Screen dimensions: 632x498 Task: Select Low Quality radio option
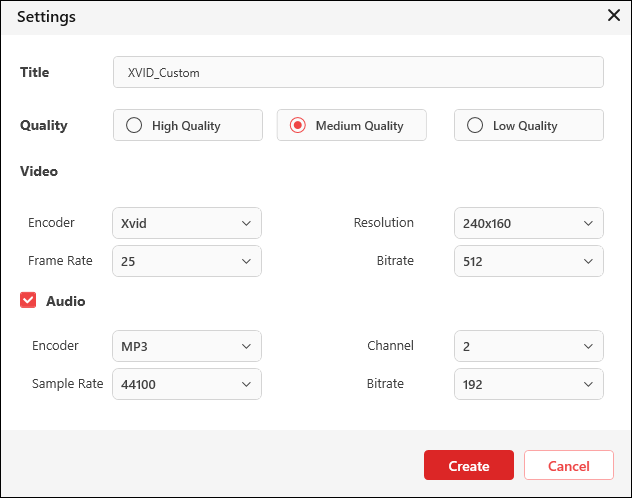click(x=475, y=126)
